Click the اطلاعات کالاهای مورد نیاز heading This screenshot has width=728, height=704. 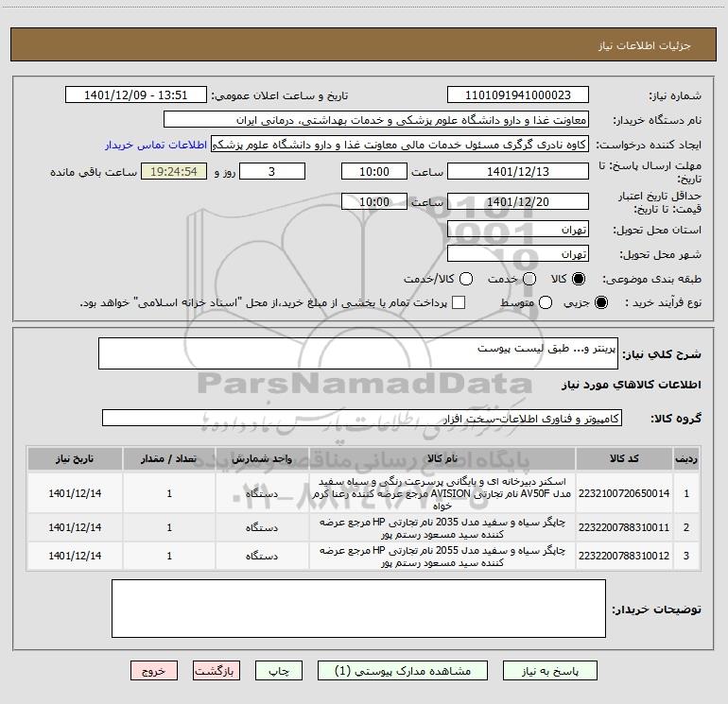tap(632, 385)
